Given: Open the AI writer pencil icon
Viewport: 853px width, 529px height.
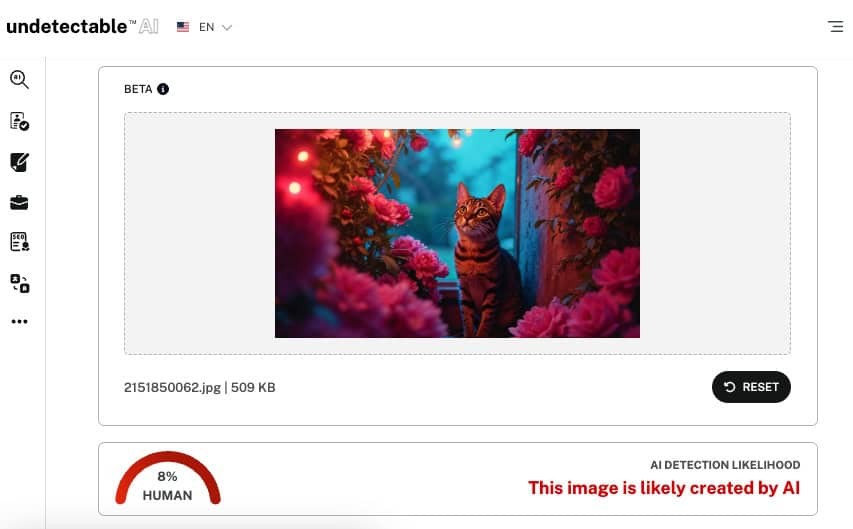Looking at the screenshot, I should click(19, 162).
